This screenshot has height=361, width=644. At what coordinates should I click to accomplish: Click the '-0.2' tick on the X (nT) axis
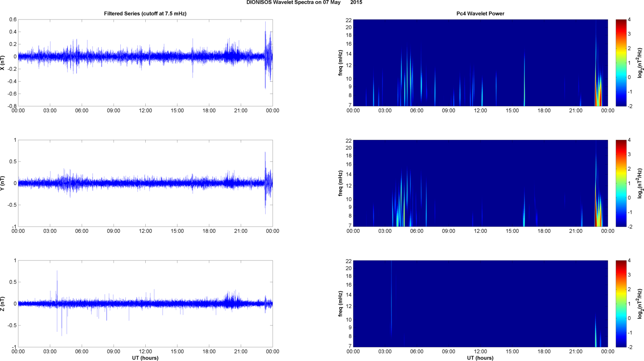12,69
